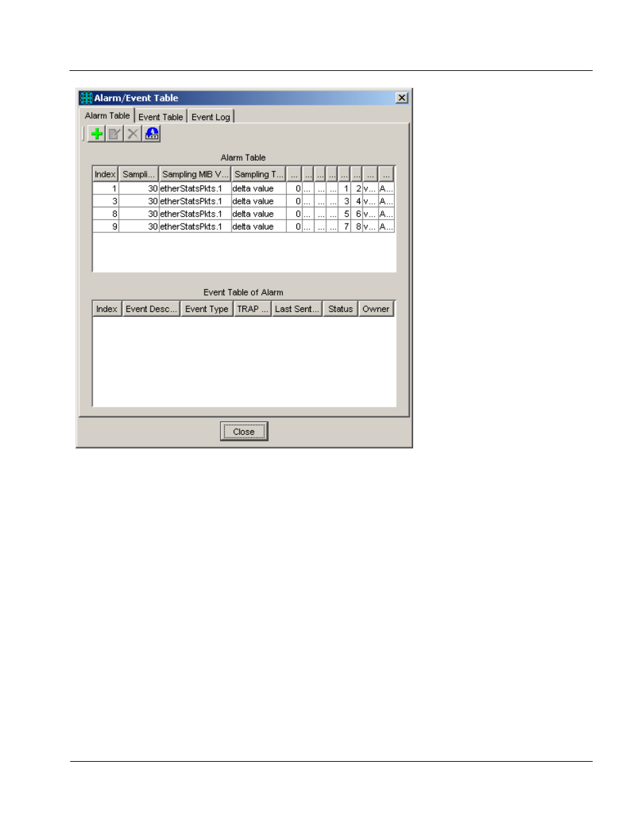Click the A... owner cell in index 8 row
The width and height of the screenshot is (644, 834).
[x=386, y=214]
